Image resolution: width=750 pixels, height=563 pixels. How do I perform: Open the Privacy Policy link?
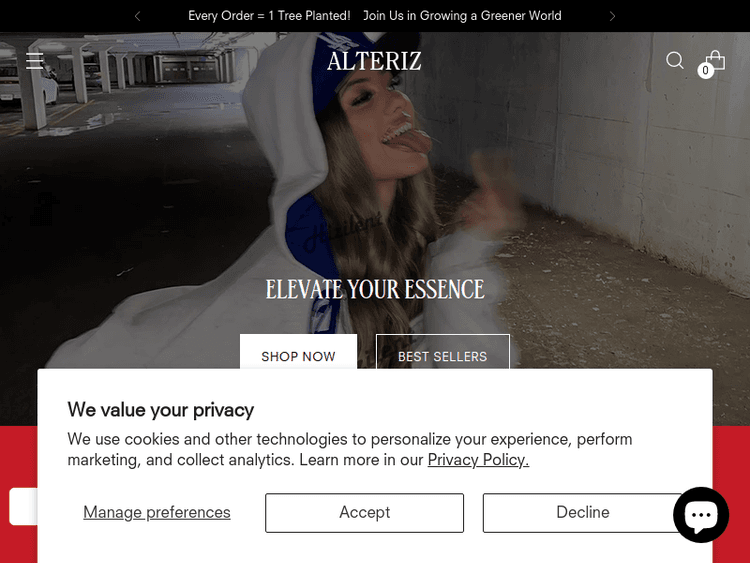pos(478,460)
